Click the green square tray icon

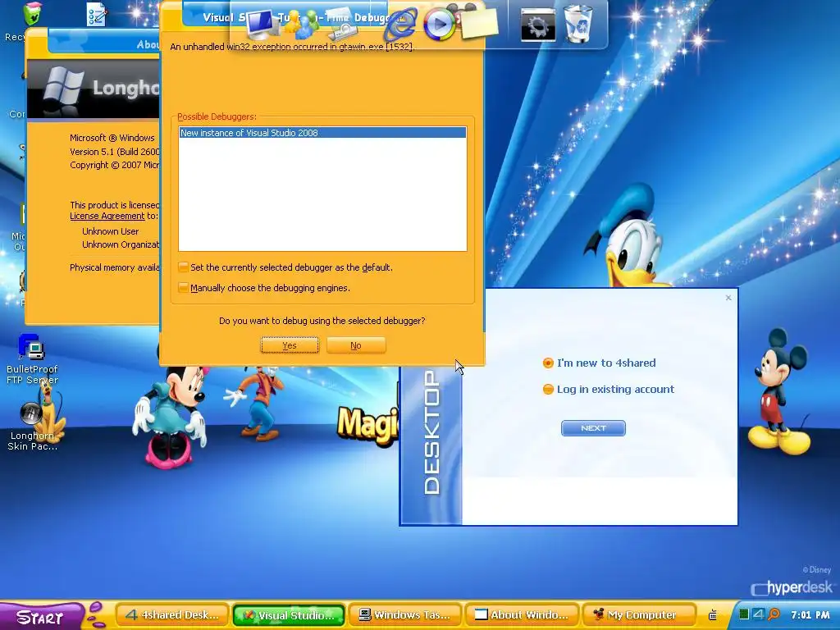pos(743,614)
